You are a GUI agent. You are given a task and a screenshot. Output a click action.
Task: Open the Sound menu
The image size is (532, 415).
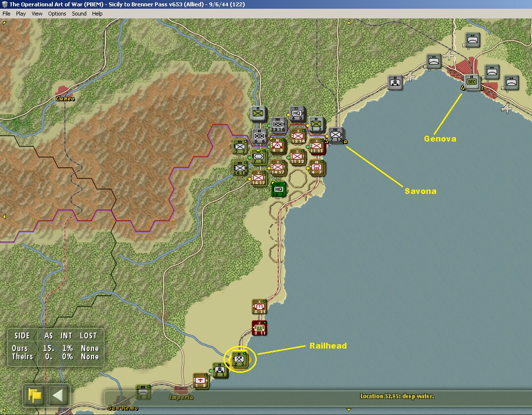[x=79, y=14]
